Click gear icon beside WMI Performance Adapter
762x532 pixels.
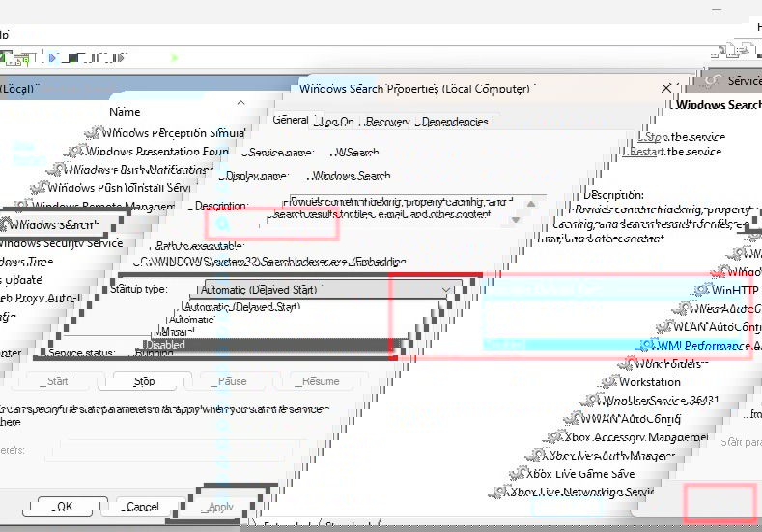tap(647, 345)
